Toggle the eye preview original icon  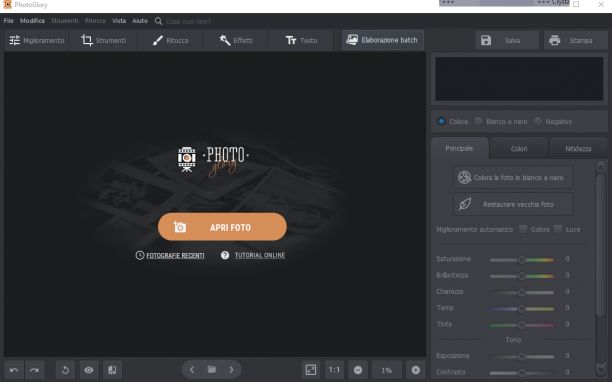[x=89, y=370]
